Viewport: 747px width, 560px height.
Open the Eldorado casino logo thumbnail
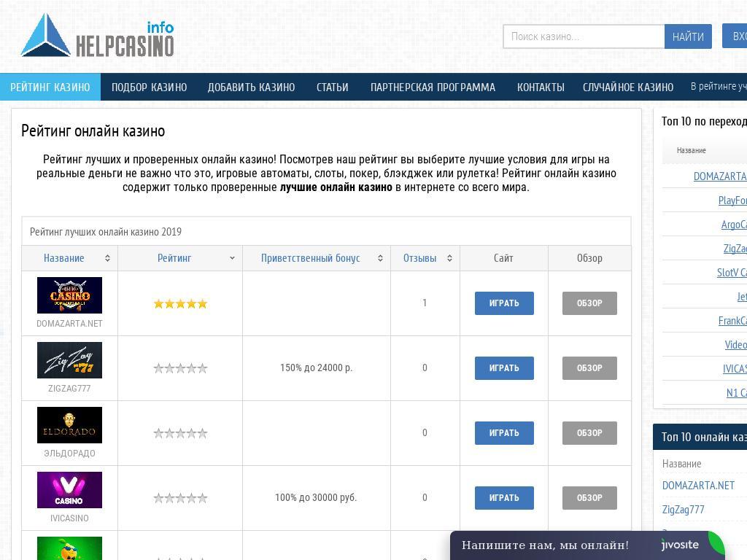(x=69, y=425)
